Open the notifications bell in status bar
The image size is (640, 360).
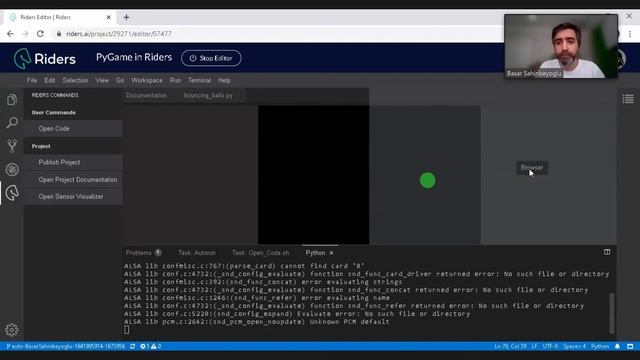coord(617,346)
